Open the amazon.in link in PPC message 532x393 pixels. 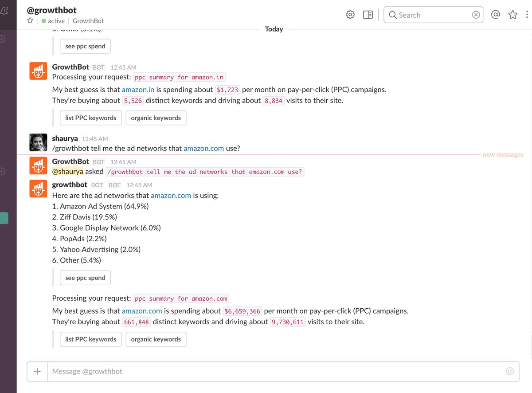(x=138, y=90)
